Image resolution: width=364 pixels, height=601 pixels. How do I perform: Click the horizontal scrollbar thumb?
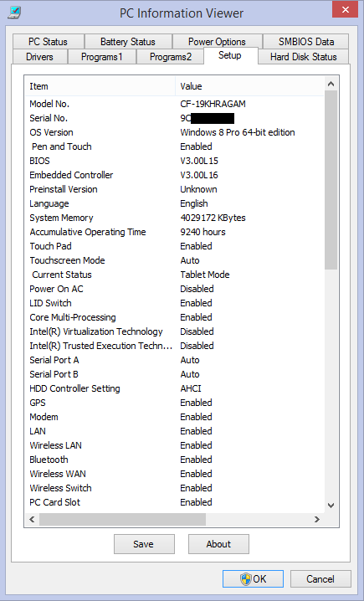[123, 519]
